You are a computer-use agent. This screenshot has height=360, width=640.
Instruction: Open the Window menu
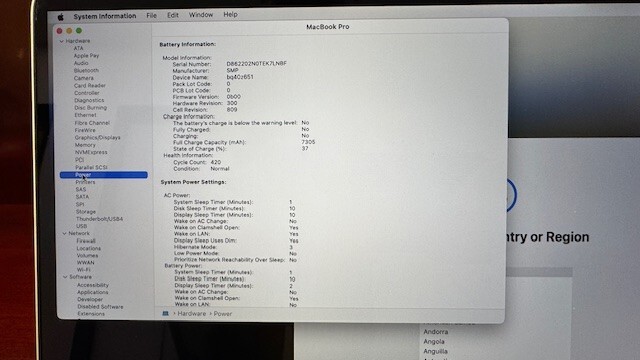point(201,15)
